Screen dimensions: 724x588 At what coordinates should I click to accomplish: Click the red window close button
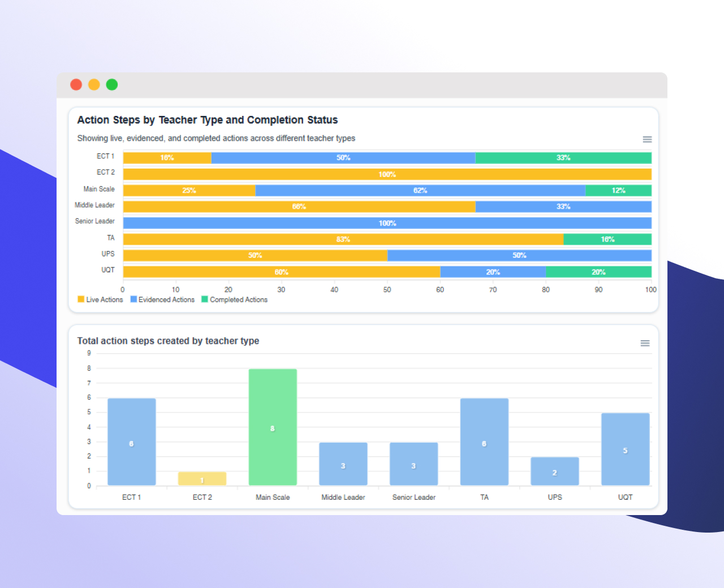pos(76,85)
